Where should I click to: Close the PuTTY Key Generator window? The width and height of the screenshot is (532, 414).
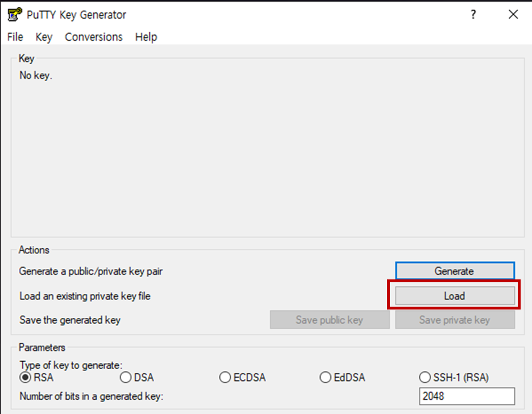[513, 15]
